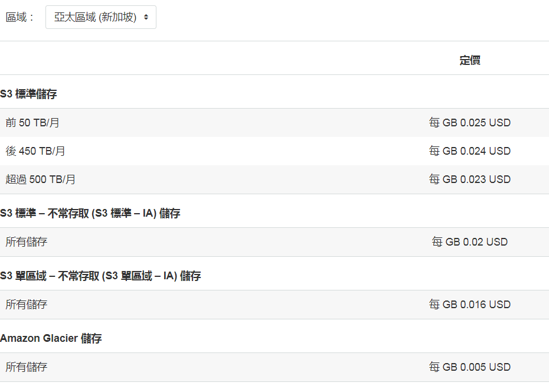Click the 超過 500 TB/月 row
This screenshot has height=392, width=549.
(274, 179)
